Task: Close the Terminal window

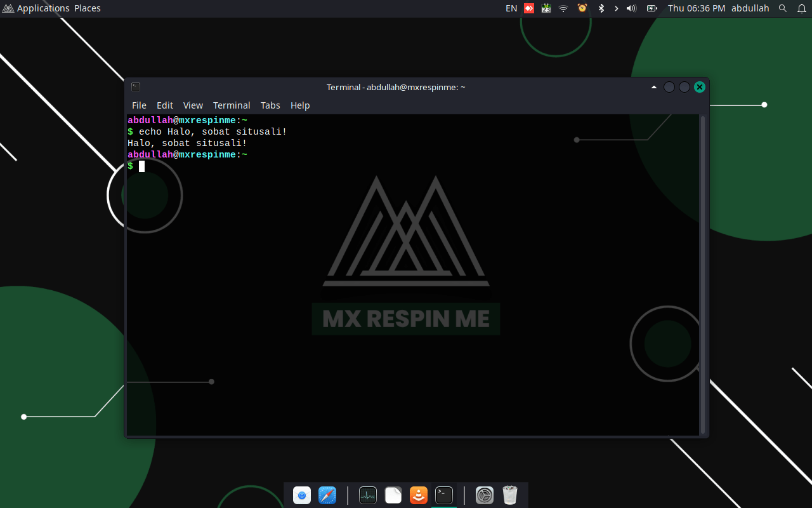Action: [x=700, y=87]
